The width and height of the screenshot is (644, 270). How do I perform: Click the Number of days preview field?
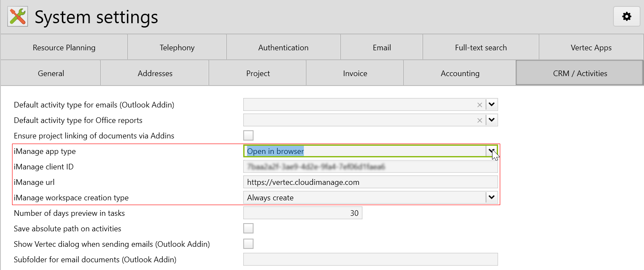[x=303, y=213]
